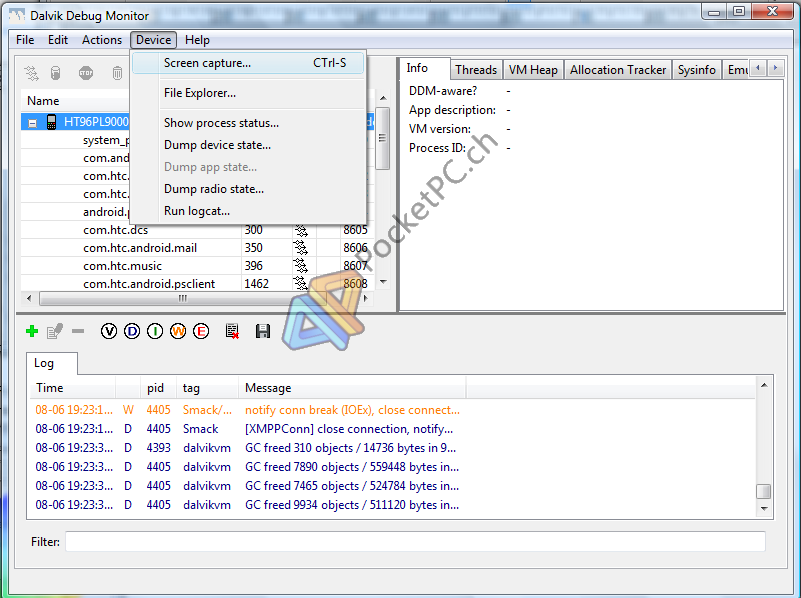
Task: Select Dump radio state... entry
Action: point(248,189)
